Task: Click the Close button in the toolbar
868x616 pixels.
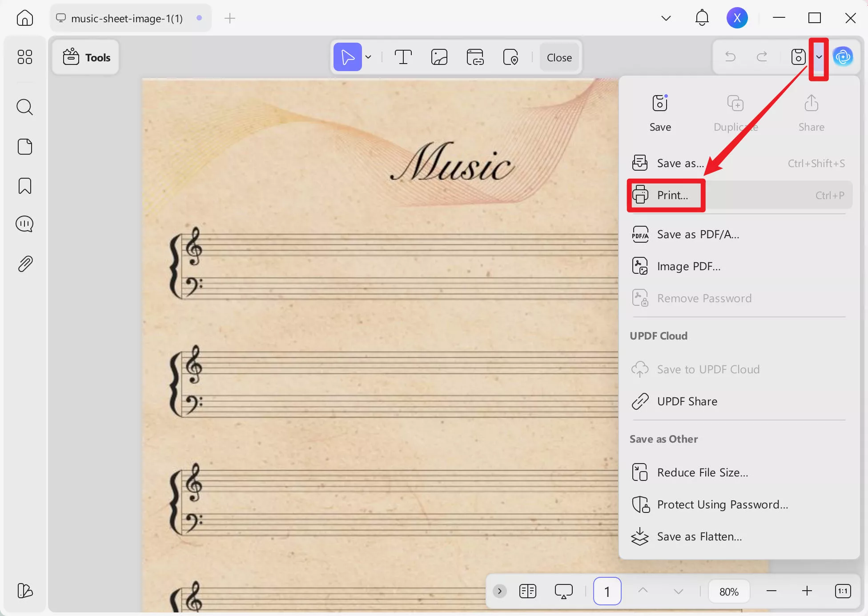Action: tap(559, 57)
